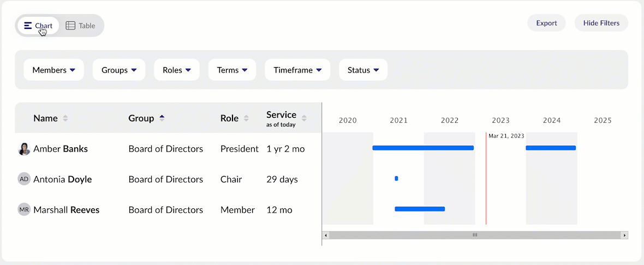Toggle Group column sort arrow
Viewport: 644px width, 265px height.
162,118
